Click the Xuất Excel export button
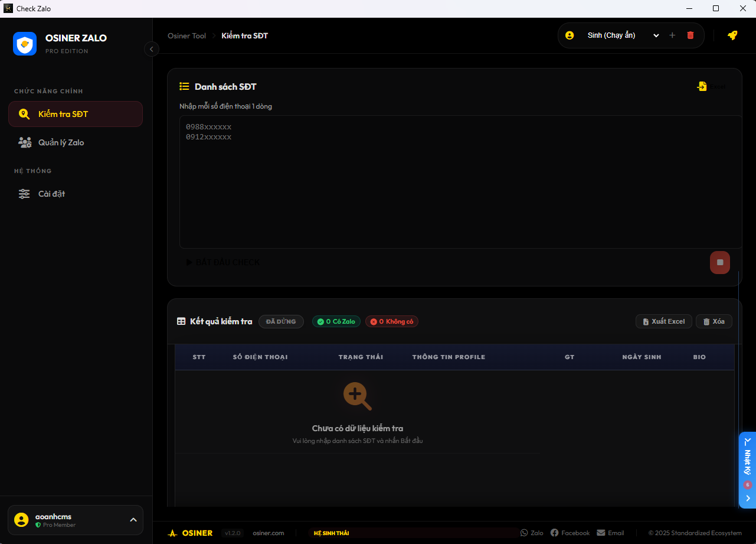 point(663,321)
